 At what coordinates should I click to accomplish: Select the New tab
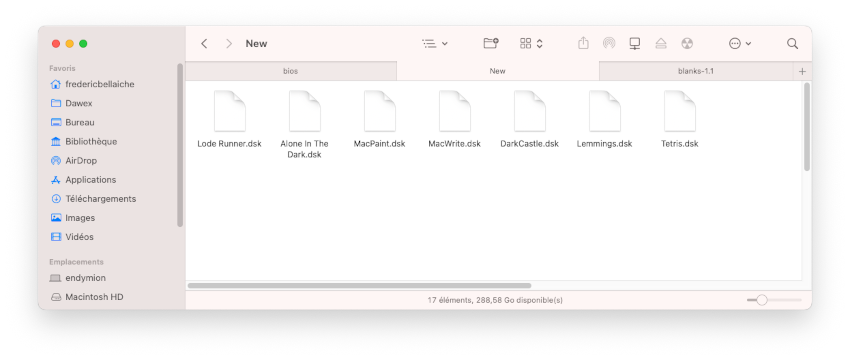498,71
